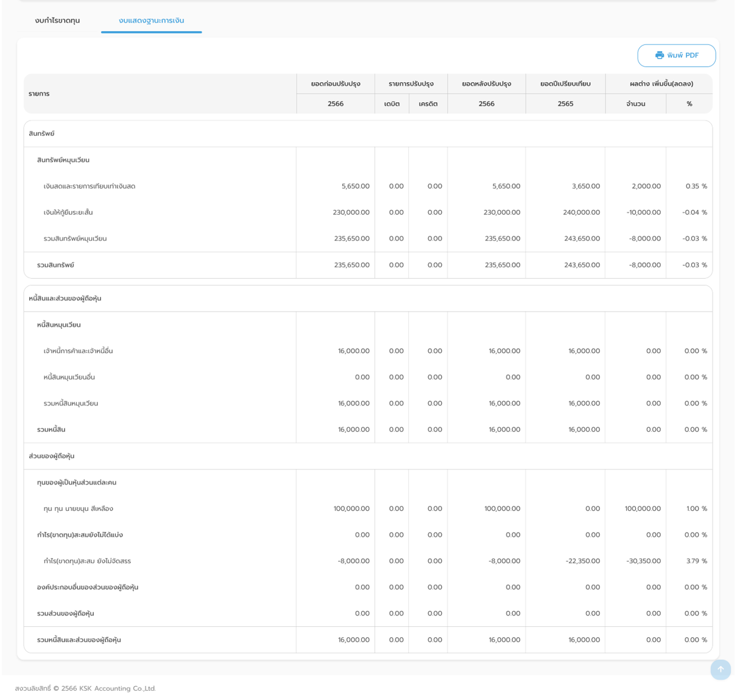Screen dimensions: 737x700
Task: Select the เครดิต sub-column header
Action: [x=428, y=104]
